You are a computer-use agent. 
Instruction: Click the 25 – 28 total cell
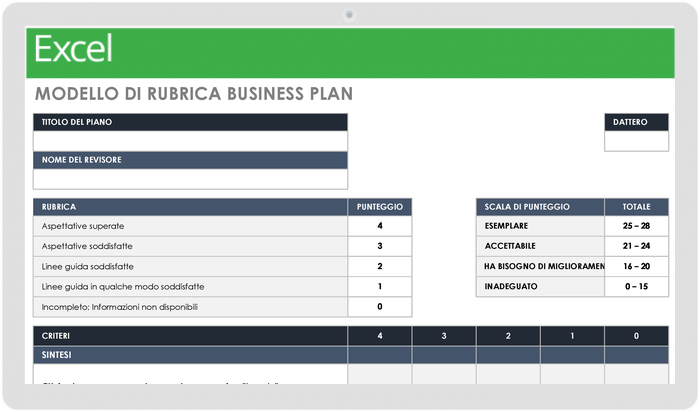point(636,226)
